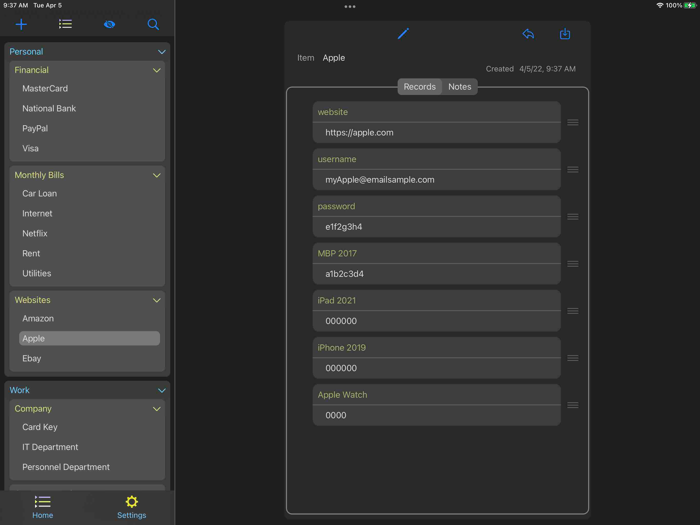700x525 pixels.
Task: Open the Ebay item
Action: (x=32, y=358)
